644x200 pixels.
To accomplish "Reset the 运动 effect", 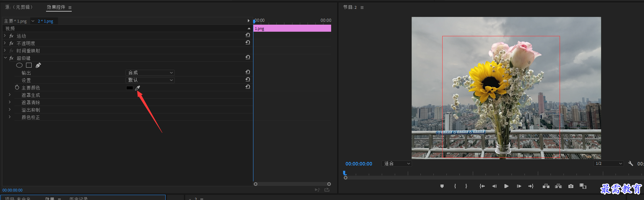I will click(x=248, y=35).
